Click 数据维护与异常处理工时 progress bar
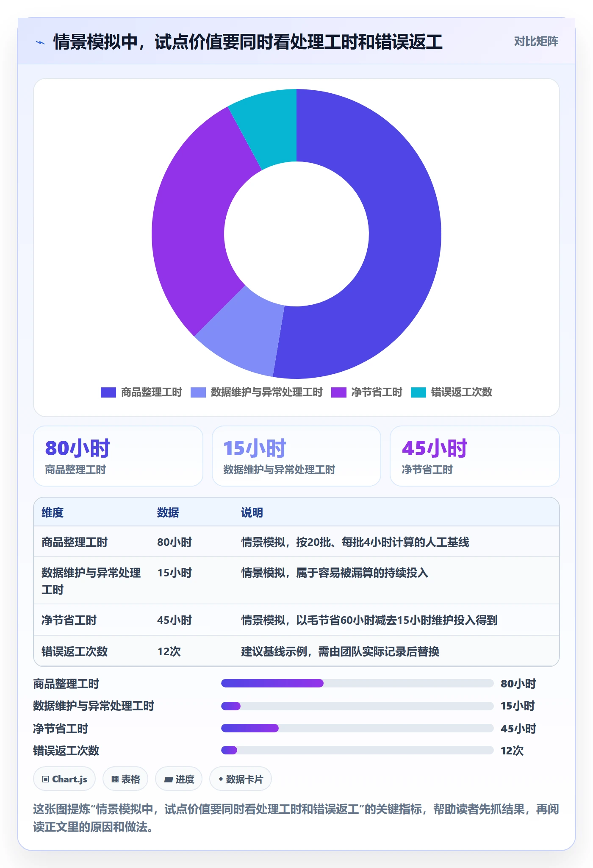The height and width of the screenshot is (868, 593). pos(357,706)
